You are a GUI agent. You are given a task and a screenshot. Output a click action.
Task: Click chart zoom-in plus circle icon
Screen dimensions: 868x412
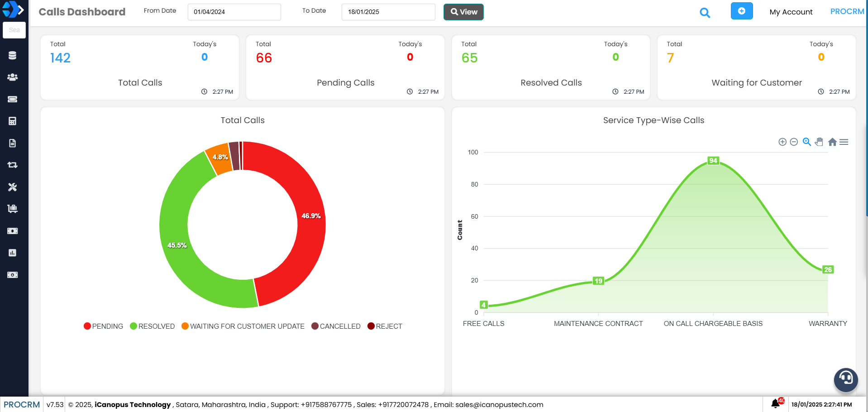tap(782, 142)
